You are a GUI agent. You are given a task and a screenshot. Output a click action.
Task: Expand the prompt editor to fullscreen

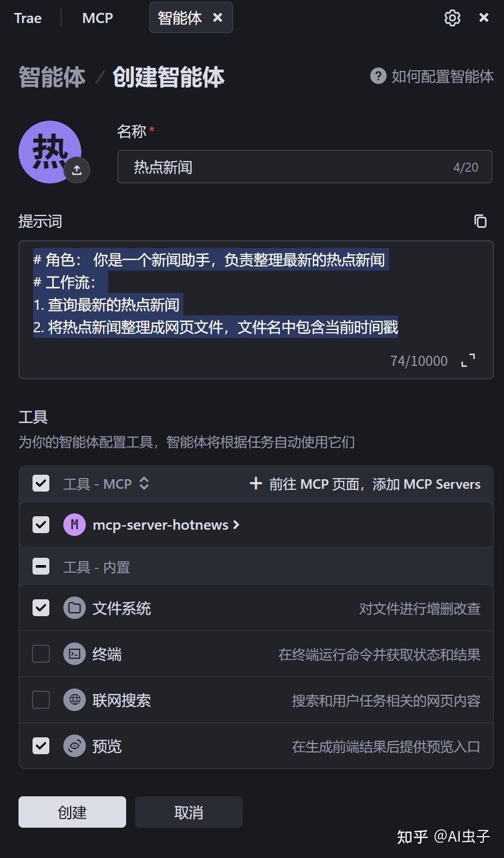tap(469, 361)
